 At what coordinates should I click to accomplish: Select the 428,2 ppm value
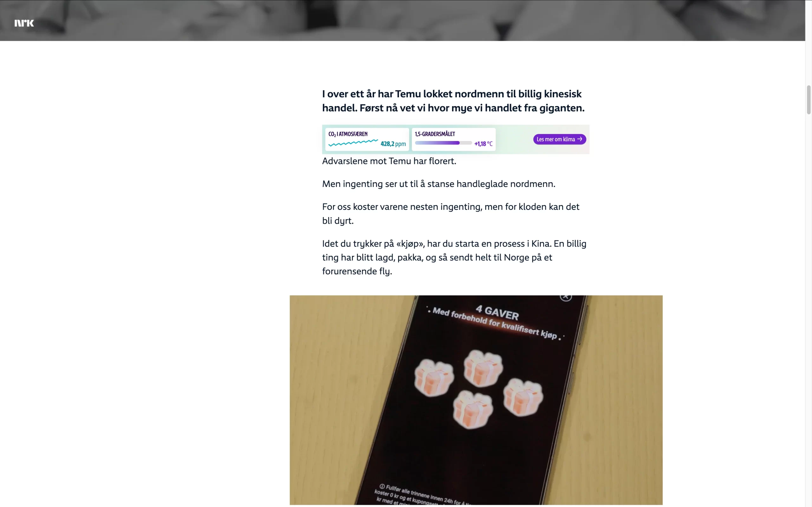click(x=393, y=144)
